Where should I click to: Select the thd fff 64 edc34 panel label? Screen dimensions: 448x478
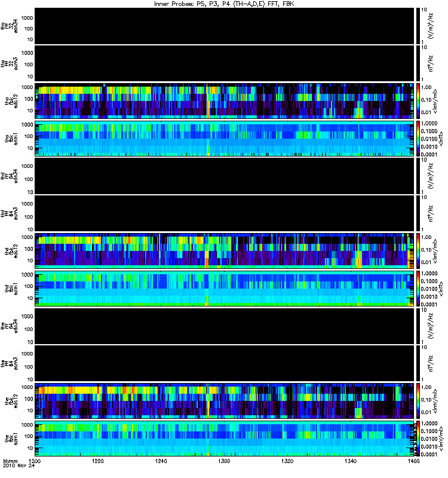pyautogui.click(x=10, y=176)
